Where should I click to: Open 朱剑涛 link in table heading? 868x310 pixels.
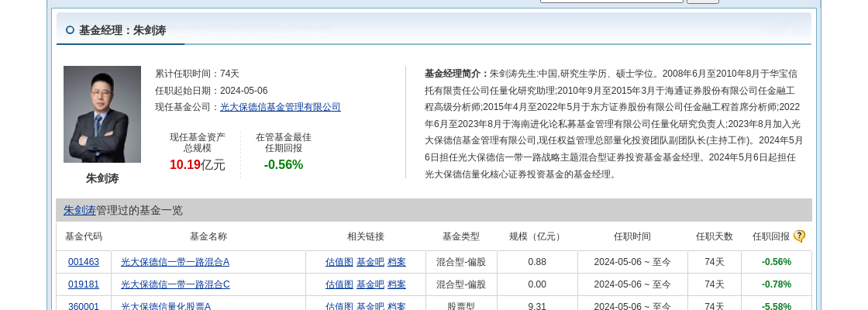[x=79, y=210]
